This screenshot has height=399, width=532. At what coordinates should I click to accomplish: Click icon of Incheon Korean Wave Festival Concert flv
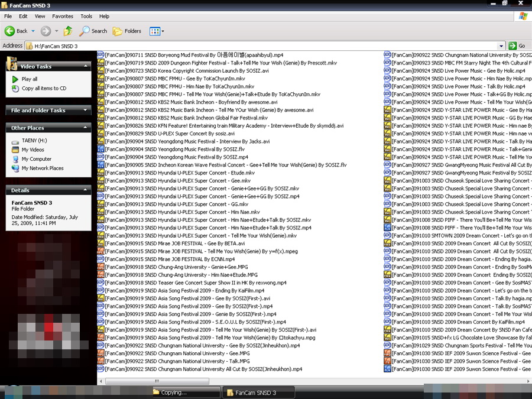(100, 165)
